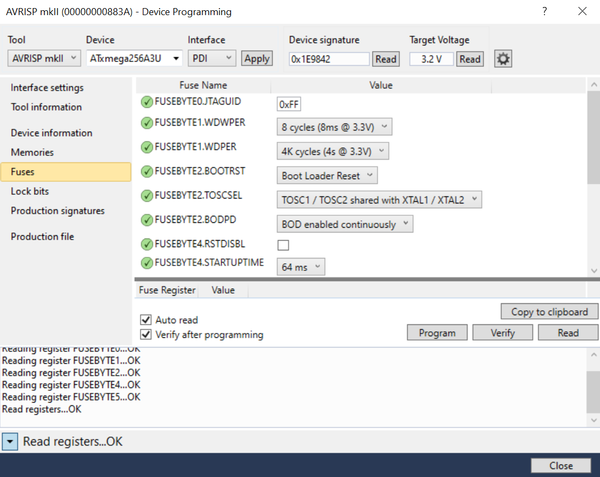Open the WDWPER 8 cycles dropdown
Screen dimensions: 600x477
(334, 127)
